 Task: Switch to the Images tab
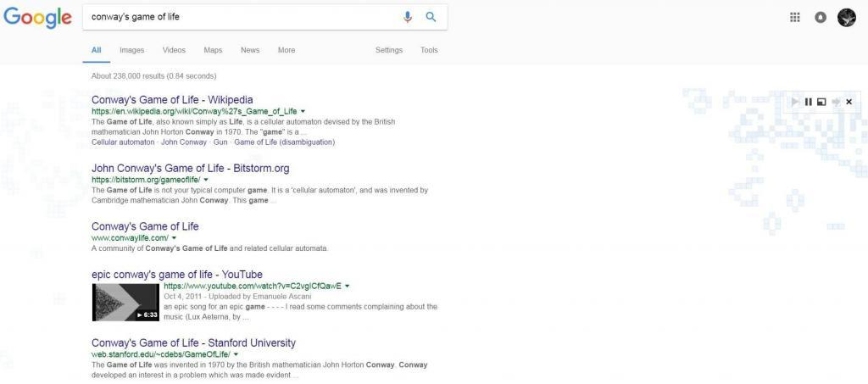point(131,50)
